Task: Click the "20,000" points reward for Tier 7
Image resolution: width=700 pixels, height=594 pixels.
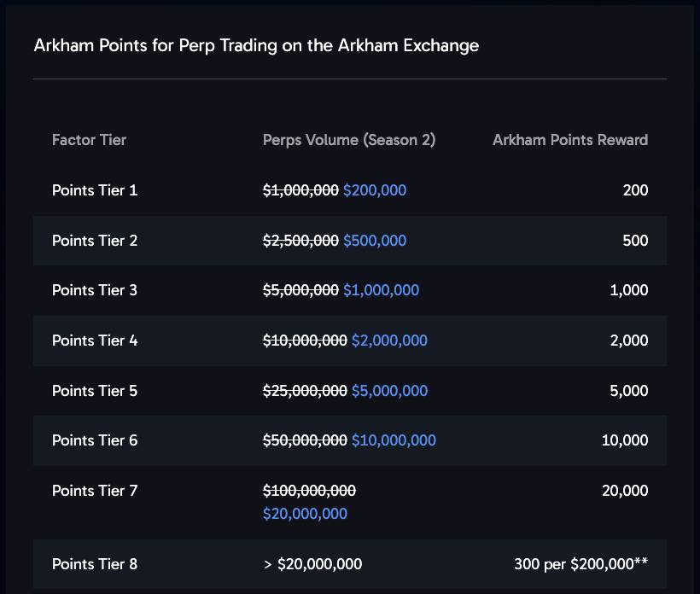Action: click(x=625, y=492)
